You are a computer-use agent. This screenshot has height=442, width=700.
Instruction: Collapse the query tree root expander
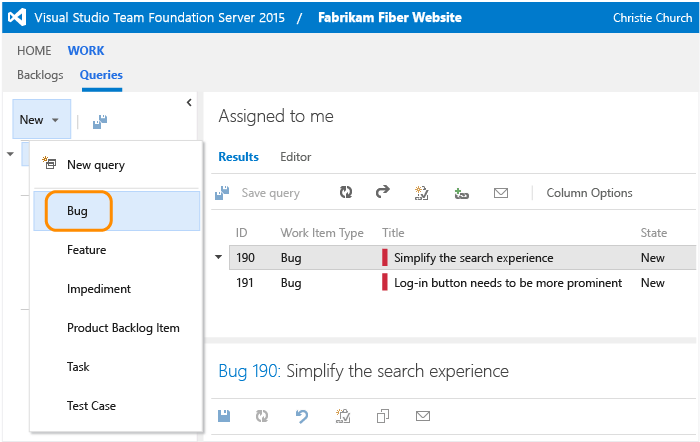(10, 154)
